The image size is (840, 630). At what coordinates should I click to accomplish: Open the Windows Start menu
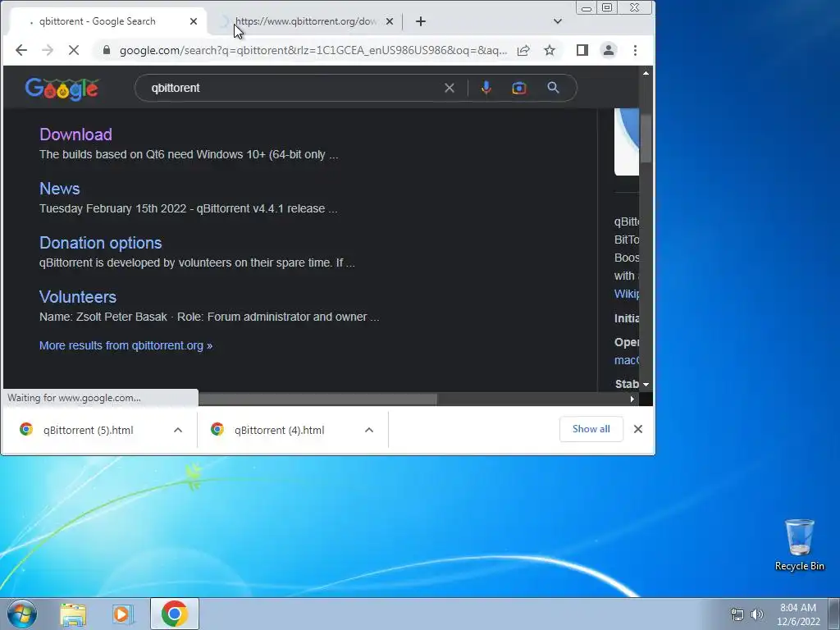(x=22, y=614)
